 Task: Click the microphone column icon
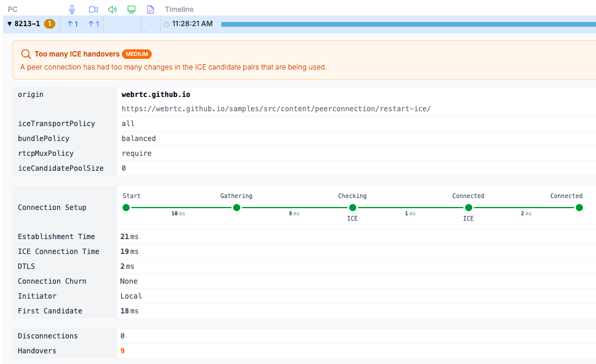72,10
